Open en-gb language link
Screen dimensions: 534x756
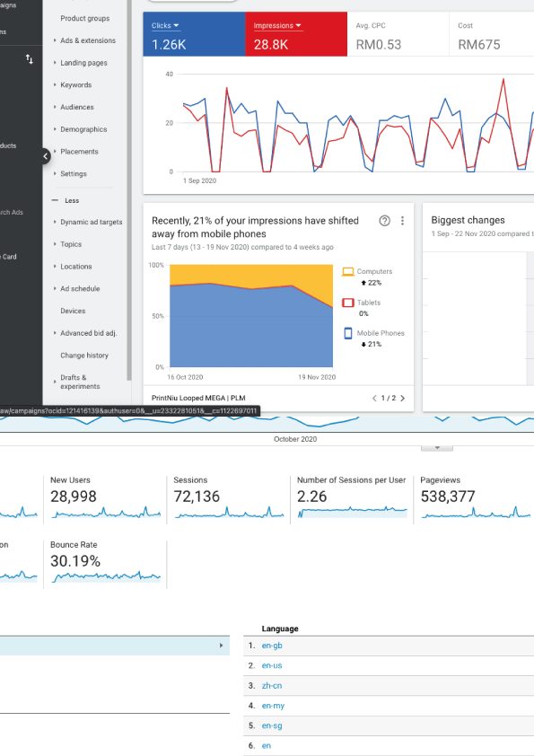[x=272, y=646]
